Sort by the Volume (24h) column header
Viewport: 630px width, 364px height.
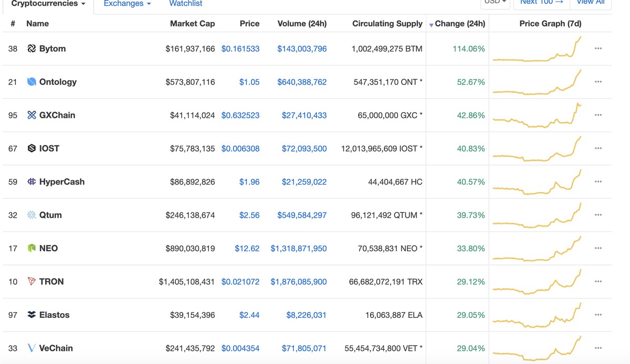click(x=302, y=24)
